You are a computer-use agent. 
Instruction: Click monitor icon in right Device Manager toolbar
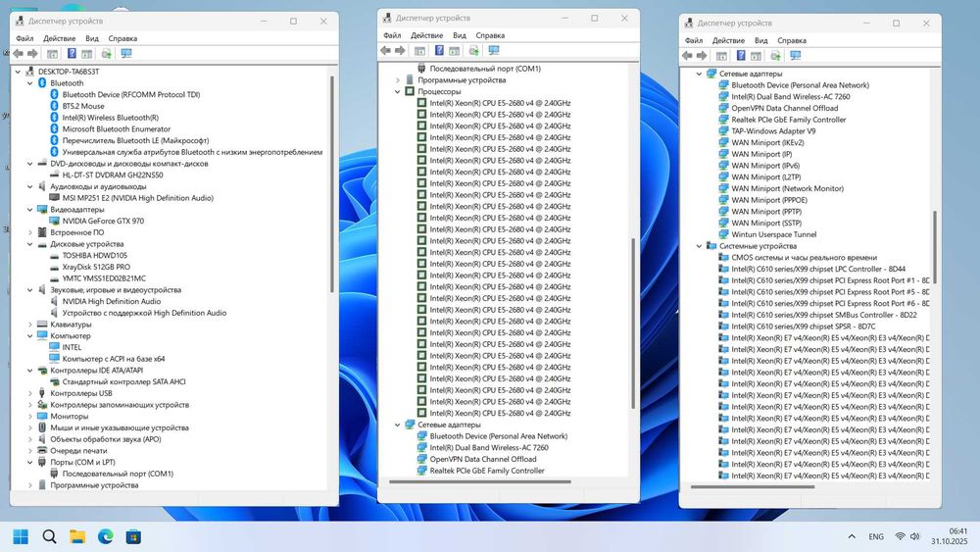pos(795,56)
